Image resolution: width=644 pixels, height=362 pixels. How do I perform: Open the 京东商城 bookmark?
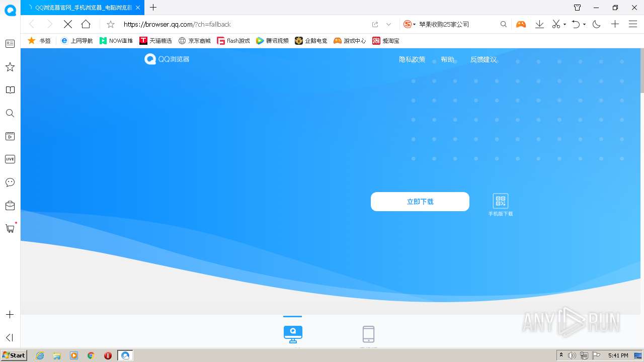click(195, 41)
